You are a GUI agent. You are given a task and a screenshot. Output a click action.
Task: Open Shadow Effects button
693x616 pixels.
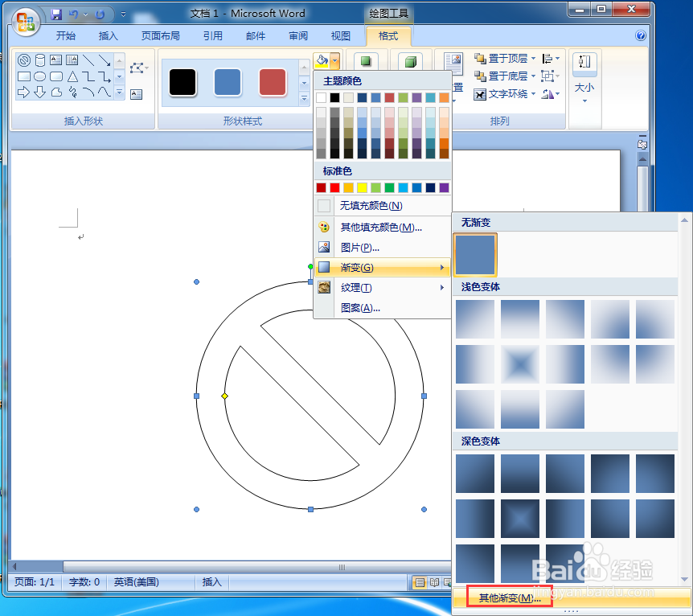pyautogui.click(x=366, y=60)
